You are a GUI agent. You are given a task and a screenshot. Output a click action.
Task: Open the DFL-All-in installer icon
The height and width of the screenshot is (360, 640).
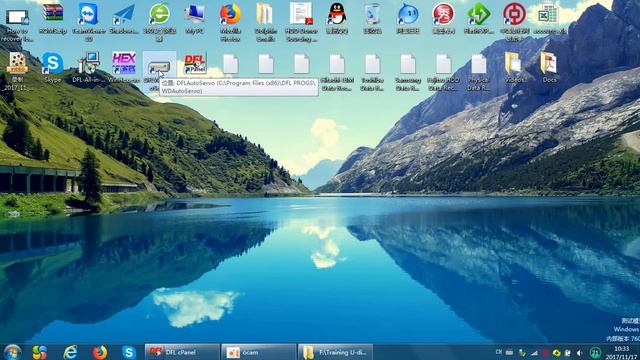point(89,68)
